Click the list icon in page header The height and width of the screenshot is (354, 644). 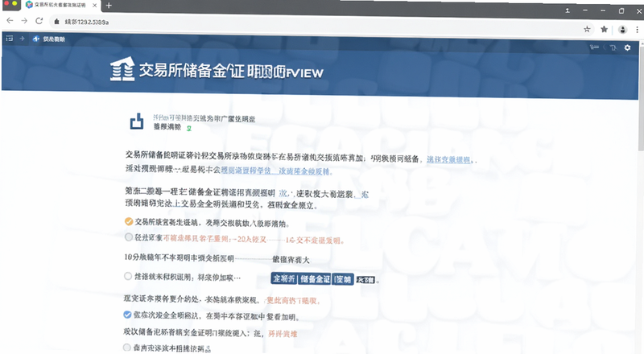(x=594, y=47)
